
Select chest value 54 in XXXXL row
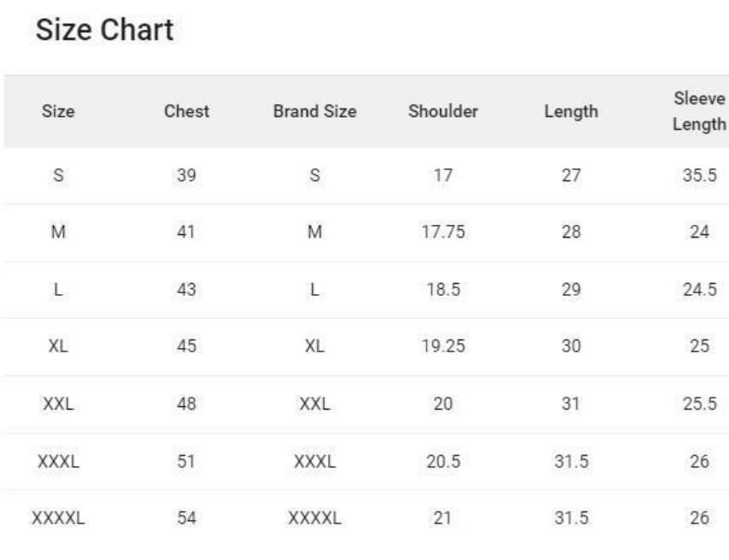click(x=186, y=518)
